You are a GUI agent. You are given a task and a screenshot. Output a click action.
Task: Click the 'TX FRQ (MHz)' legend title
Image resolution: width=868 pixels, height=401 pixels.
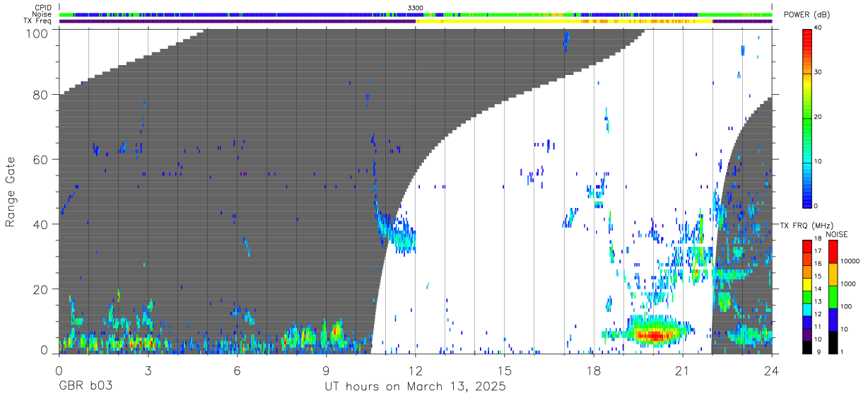pos(807,226)
